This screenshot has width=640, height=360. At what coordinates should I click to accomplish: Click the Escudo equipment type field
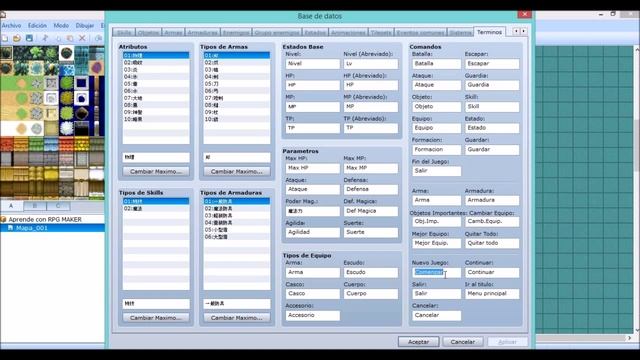[x=371, y=272]
